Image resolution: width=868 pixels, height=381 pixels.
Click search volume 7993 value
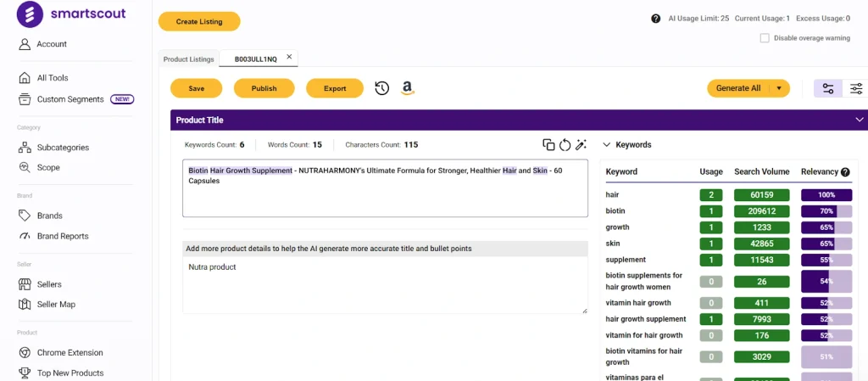[762, 319]
